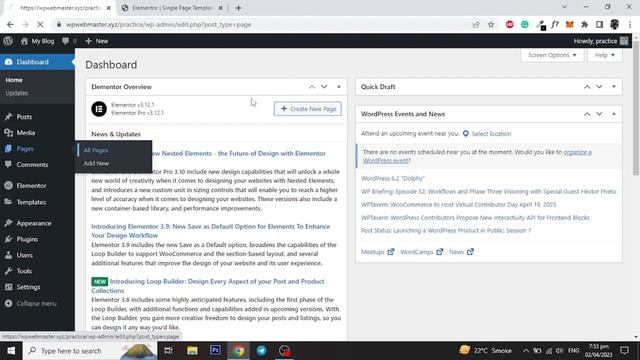Open Post Status Public Session 7 link
The width and height of the screenshot is (640, 360).
[446, 231]
